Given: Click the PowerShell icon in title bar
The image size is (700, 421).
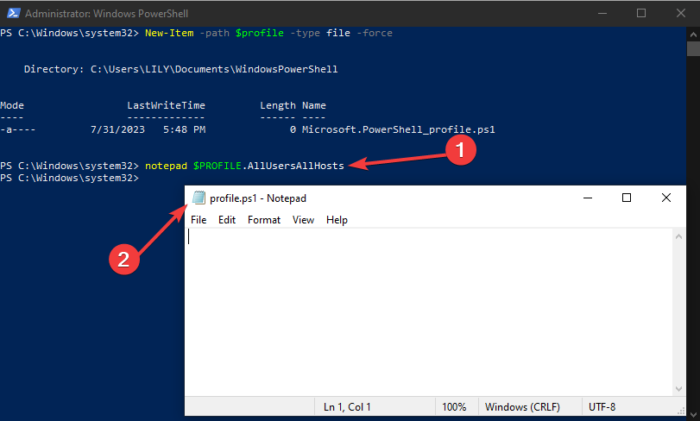Looking at the screenshot, I should pyautogui.click(x=13, y=13).
